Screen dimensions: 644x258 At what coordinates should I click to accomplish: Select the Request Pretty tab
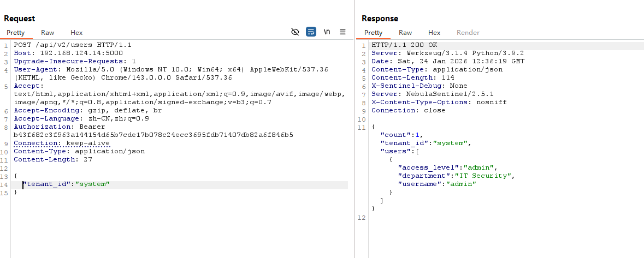tap(16, 33)
